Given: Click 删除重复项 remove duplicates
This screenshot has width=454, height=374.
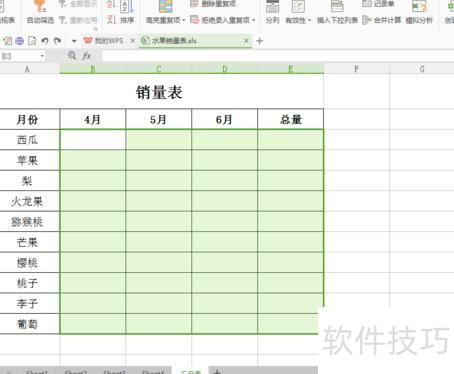Looking at the screenshot, I should 213,4.
